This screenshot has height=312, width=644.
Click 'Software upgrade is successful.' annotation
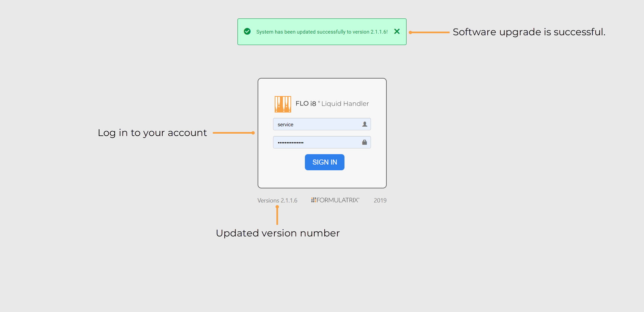pyautogui.click(x=529, y=32)
